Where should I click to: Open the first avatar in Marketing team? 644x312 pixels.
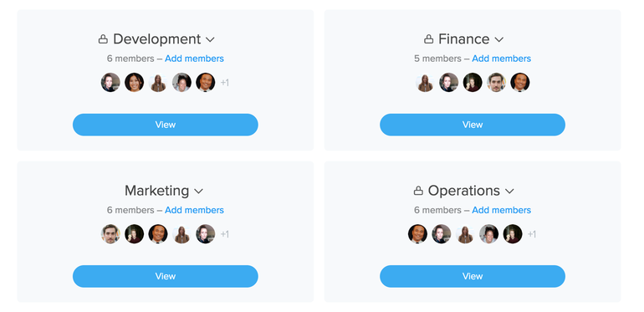[x=110, y=234]
